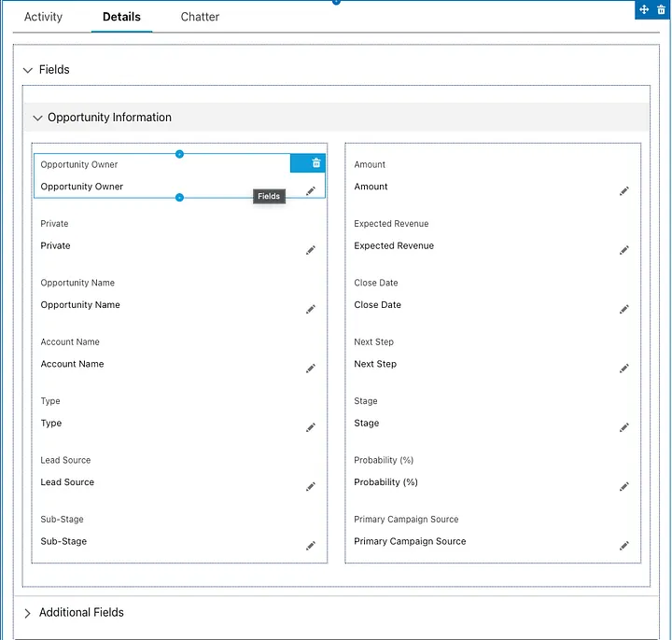672x640 pixels.
Task: Select the Account Name field
Action: coord(179,354)
